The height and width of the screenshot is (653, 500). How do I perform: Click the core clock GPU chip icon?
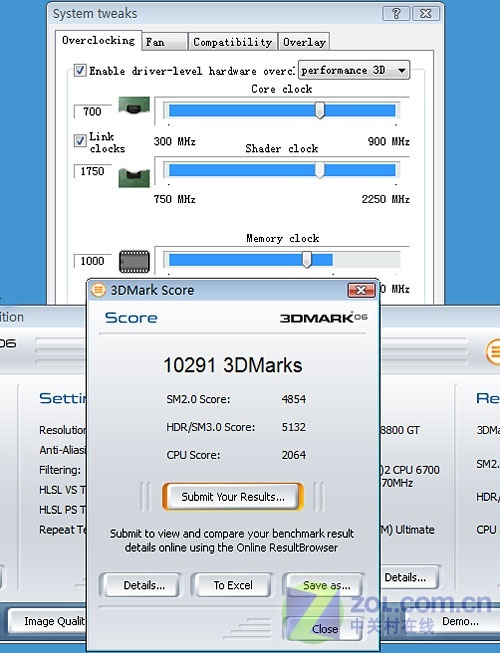[134, 106]
